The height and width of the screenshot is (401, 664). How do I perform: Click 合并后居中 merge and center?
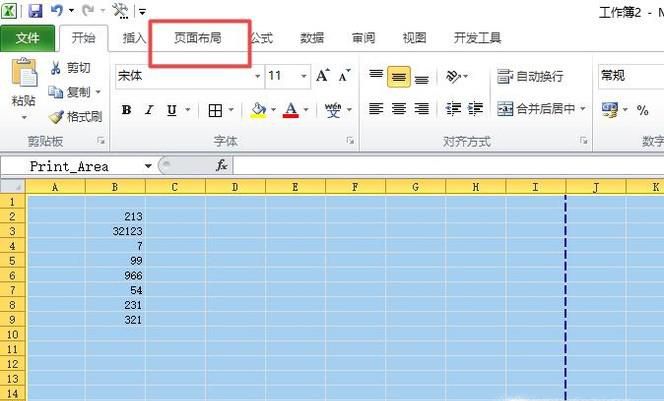[536, 109]
